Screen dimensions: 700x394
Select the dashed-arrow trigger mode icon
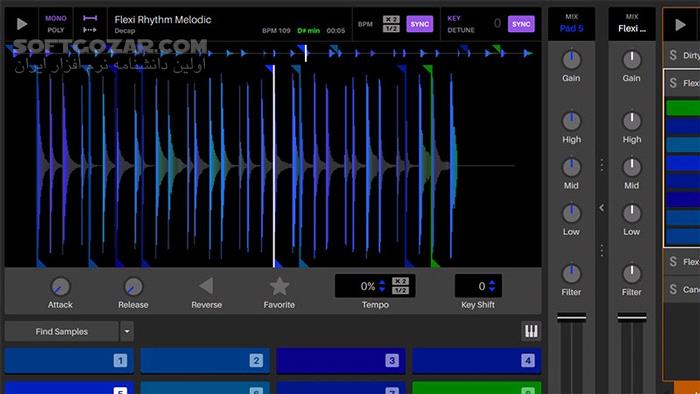(90, 30)
